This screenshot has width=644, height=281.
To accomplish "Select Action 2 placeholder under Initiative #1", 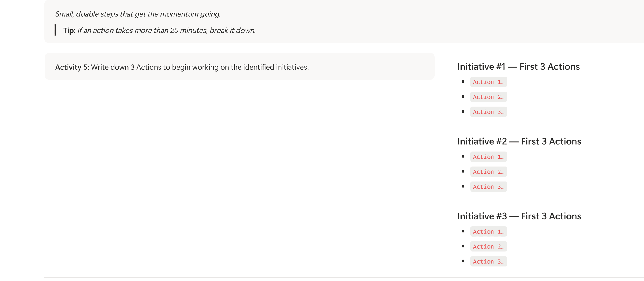I will (488, 97).
